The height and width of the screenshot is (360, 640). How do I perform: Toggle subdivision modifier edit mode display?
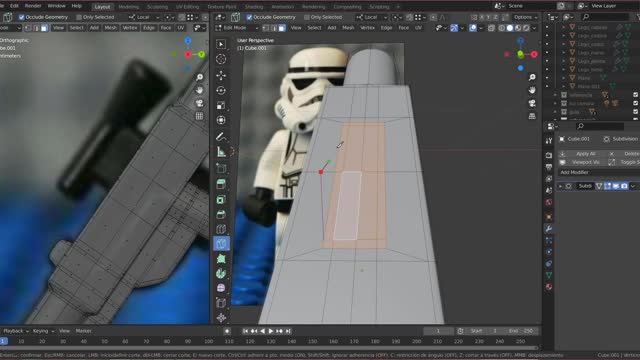pyautogui.click(x=607, y=186)
